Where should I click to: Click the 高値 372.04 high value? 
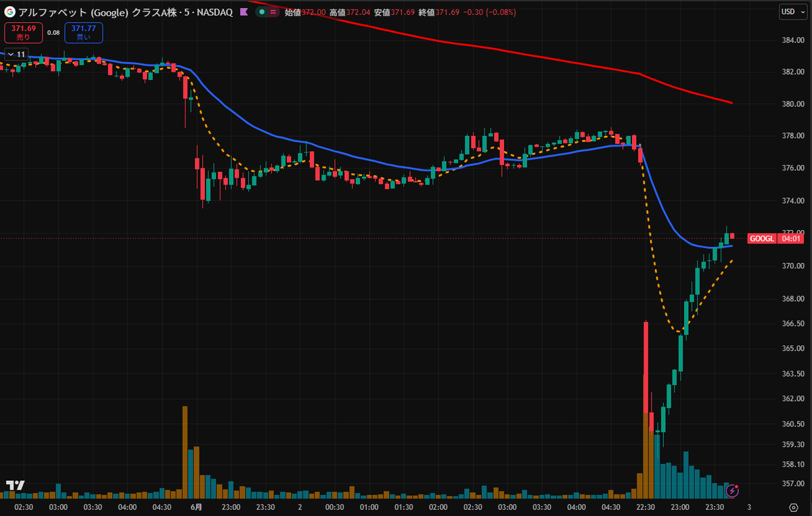point(350,12)
